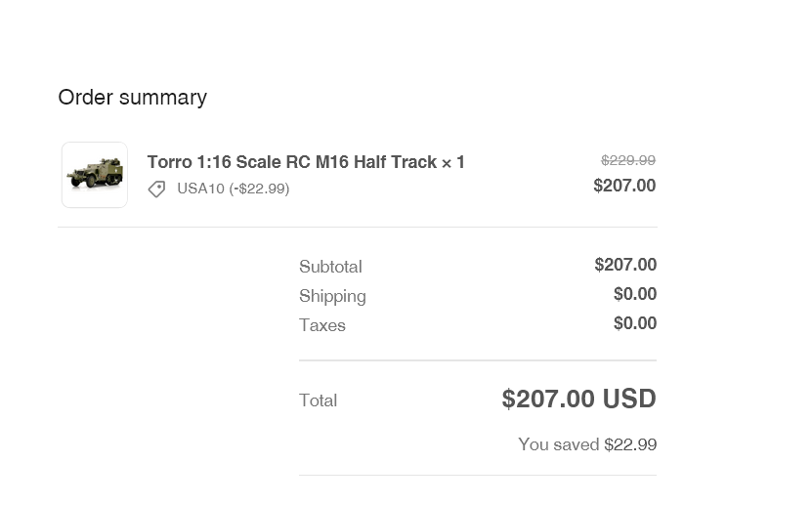Select the Total label
Viewport: 812px width, 505px height.
tap(318, 400)
